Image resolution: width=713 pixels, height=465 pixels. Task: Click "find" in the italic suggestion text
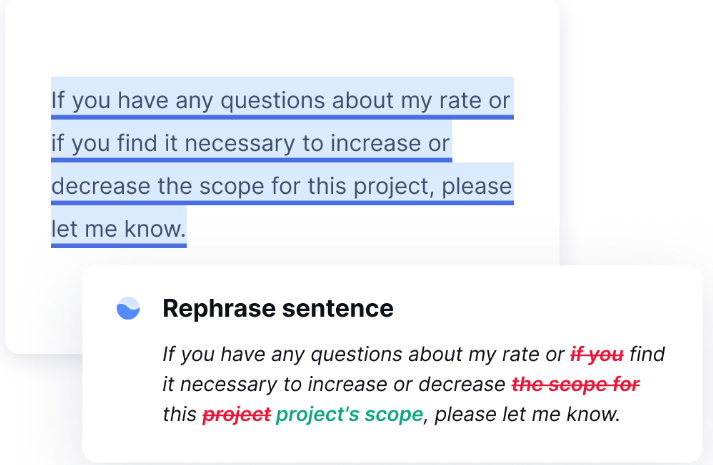(648, 354)
